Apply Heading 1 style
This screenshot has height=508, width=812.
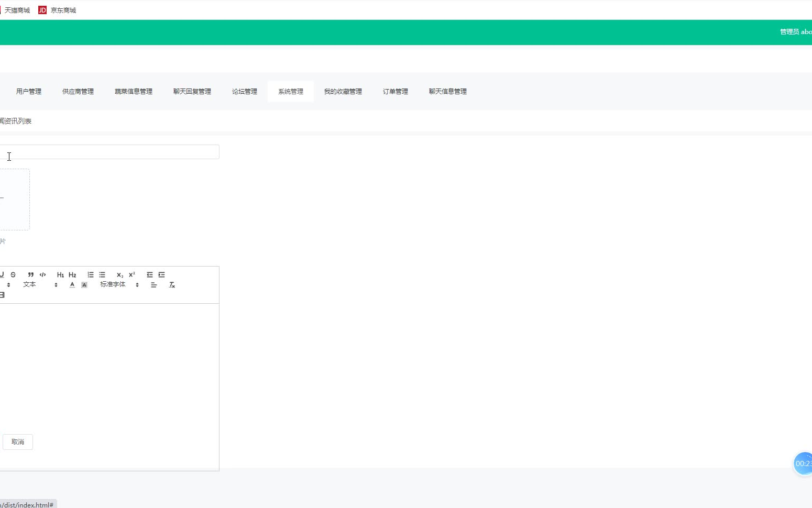[60, 275]
